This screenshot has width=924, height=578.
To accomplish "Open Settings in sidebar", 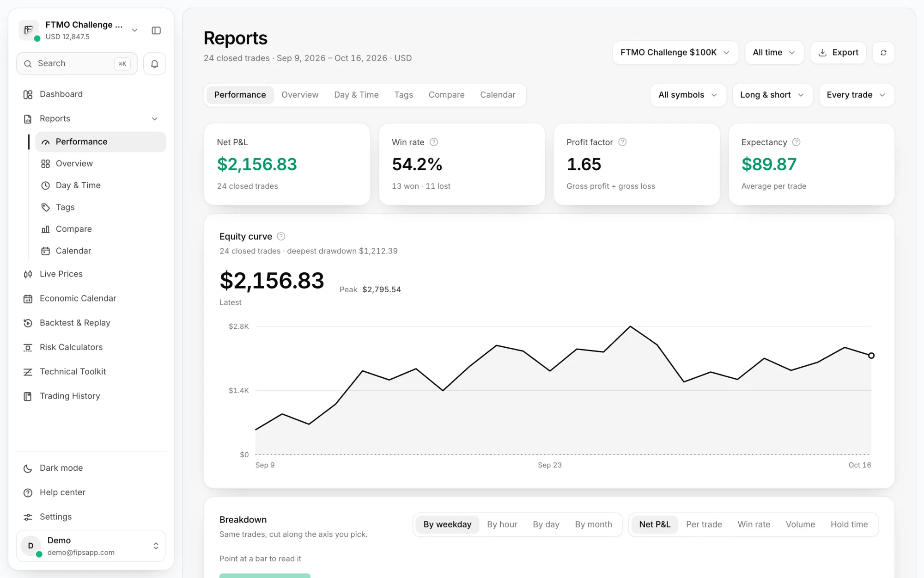I will [91, 517].
